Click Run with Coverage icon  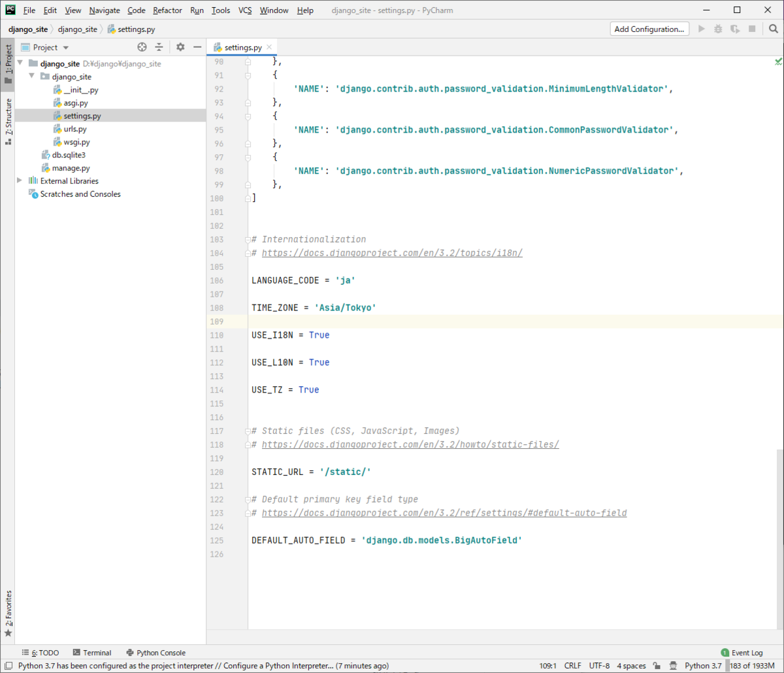[735, 29]
